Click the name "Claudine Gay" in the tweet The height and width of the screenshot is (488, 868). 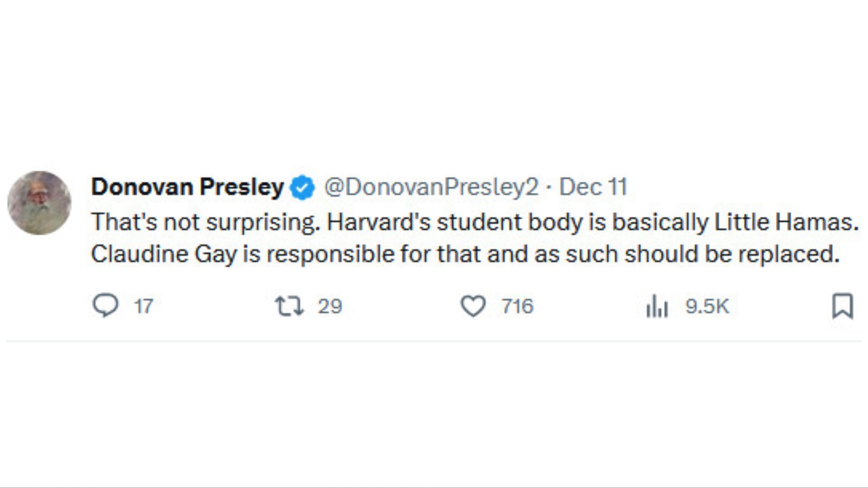click(164, 254)
